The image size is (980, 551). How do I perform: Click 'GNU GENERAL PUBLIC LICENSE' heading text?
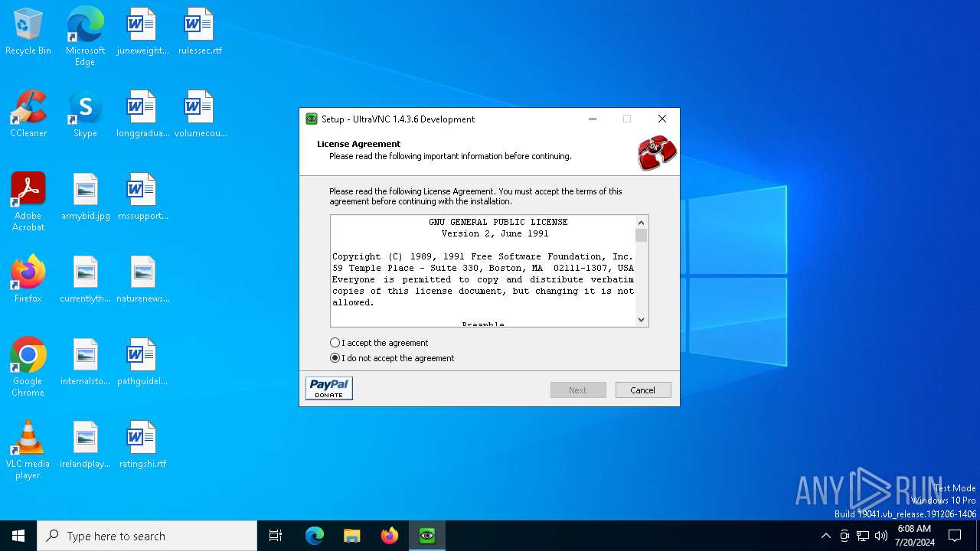pyautogui.click(x=498, y=222)
